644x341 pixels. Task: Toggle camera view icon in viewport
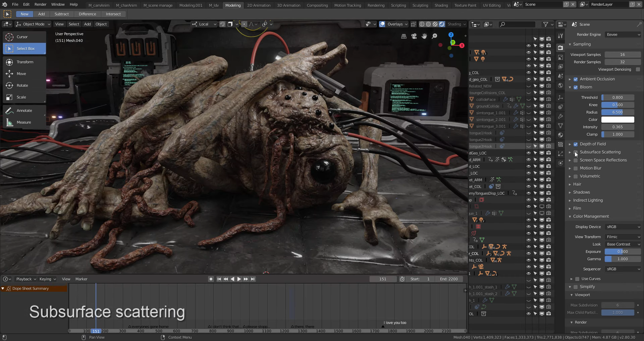coord(414,36)
